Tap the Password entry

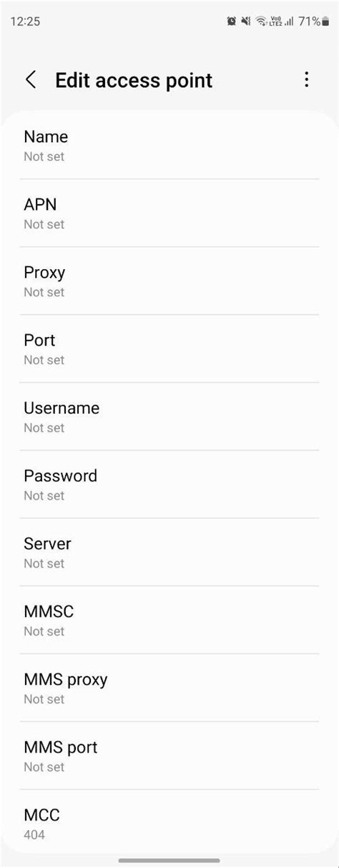tap(169, 484)
